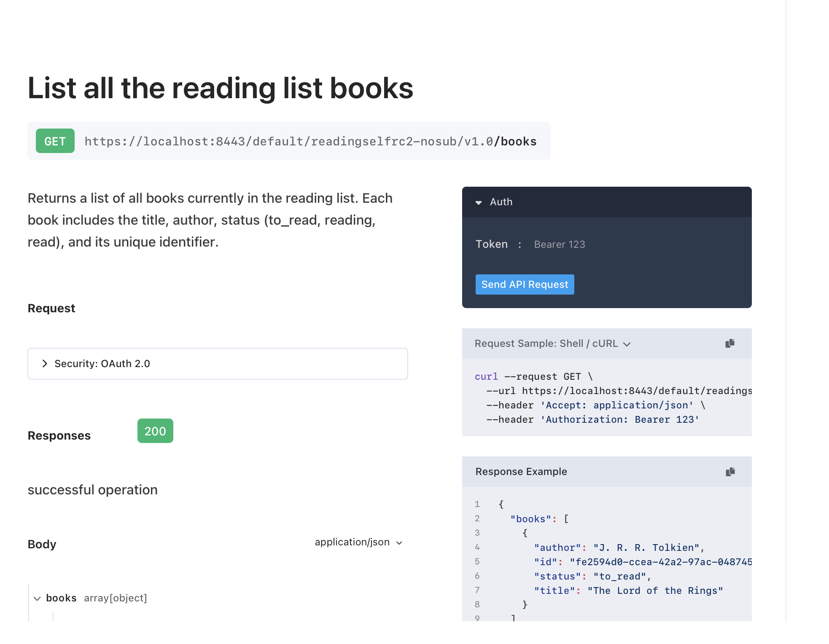This screenshot has height=644, width=829.
Task: Click the arrow next to books array
Action: [38, 598]
